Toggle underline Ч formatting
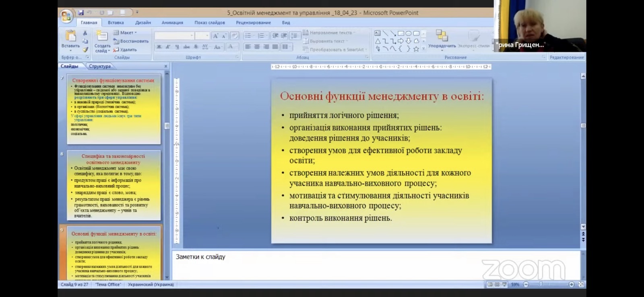 [x=177, y=47]
